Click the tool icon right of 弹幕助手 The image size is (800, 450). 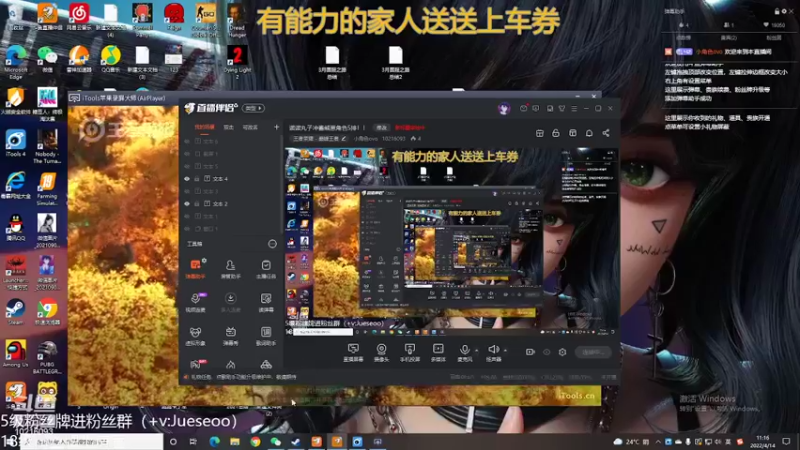231,268
